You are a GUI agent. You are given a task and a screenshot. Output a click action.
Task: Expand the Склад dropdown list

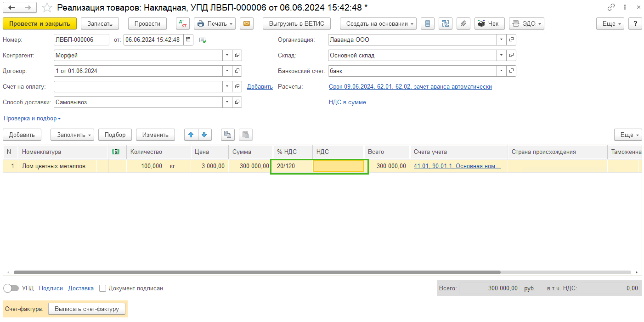[502, 56]
